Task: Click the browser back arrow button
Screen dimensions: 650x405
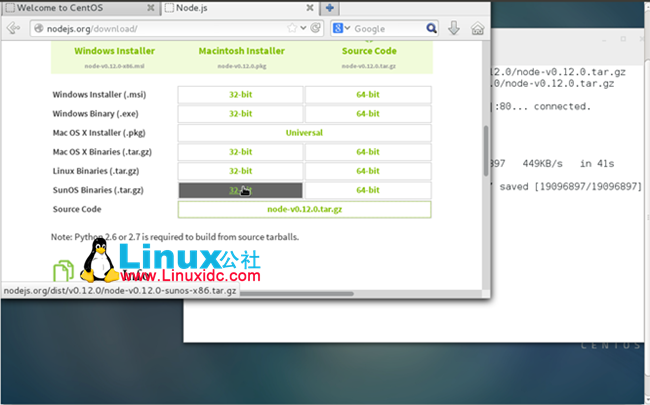Action: point(13,28)
